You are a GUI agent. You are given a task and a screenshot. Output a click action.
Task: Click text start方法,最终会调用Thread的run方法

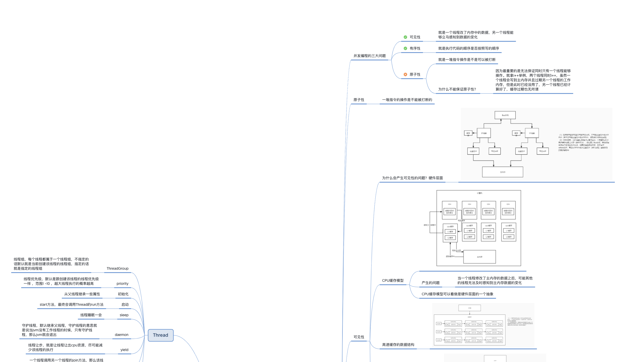tap(72, 304)
